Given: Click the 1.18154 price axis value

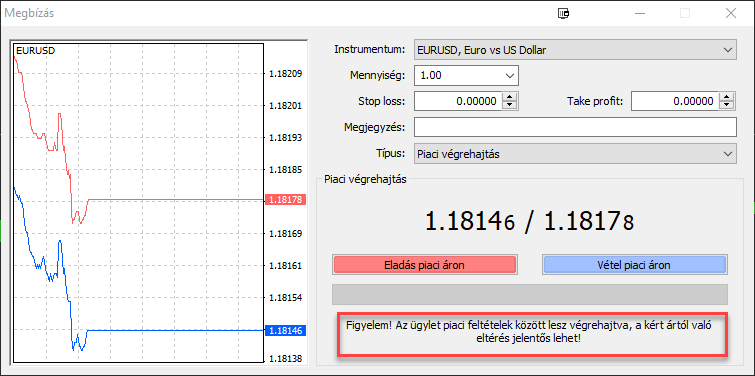Looking at the screenshot, I should click(x=286, y=298).
